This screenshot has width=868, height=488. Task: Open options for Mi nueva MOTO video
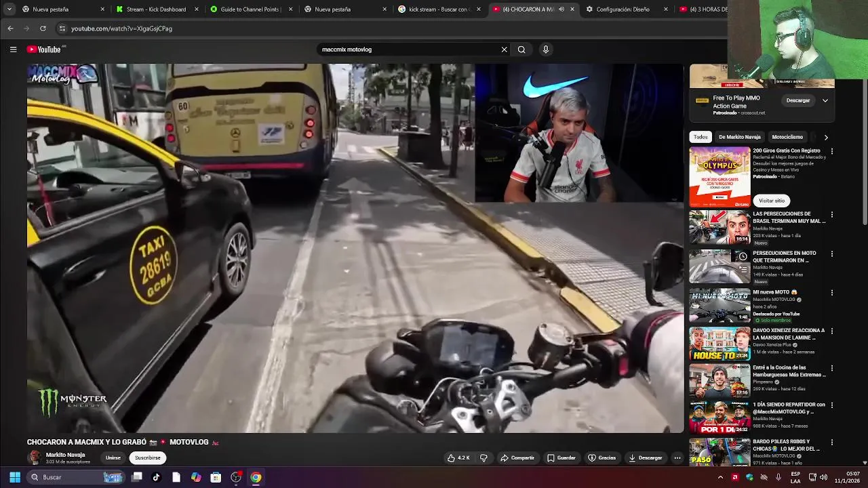click(832, 293)
